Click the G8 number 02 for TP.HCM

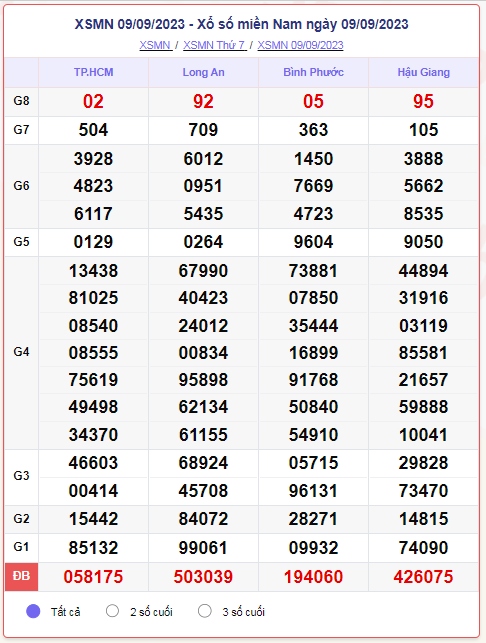point(93,101)
